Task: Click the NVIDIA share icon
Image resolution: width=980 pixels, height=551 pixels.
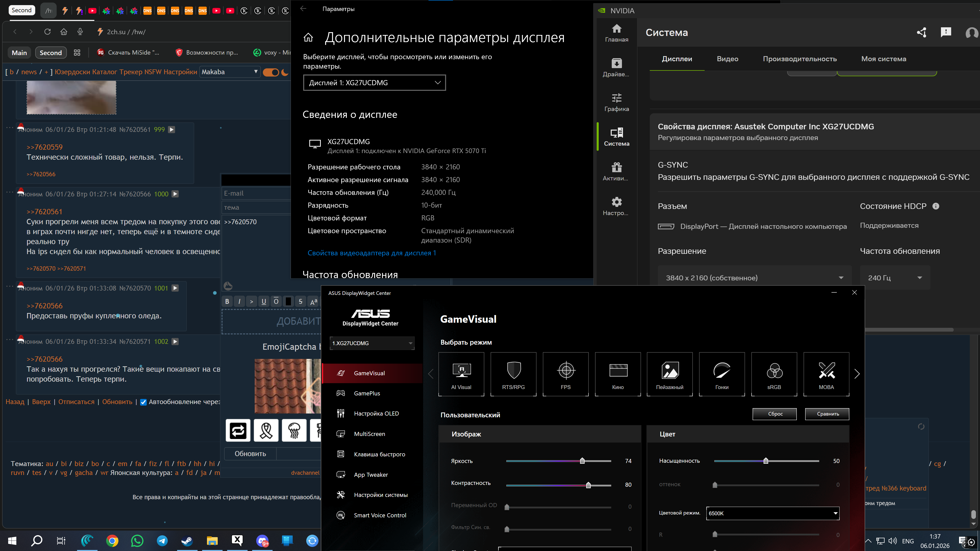Action: [x=921, y=33]
